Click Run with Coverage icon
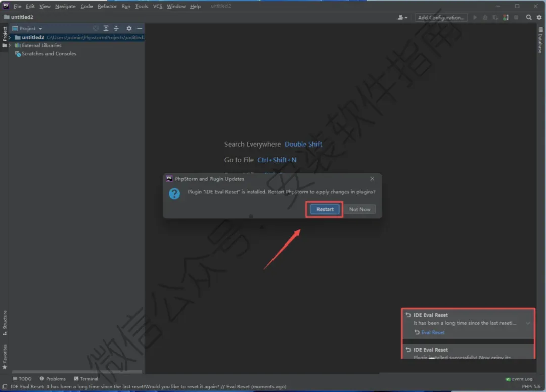 (x=495, y=17)
